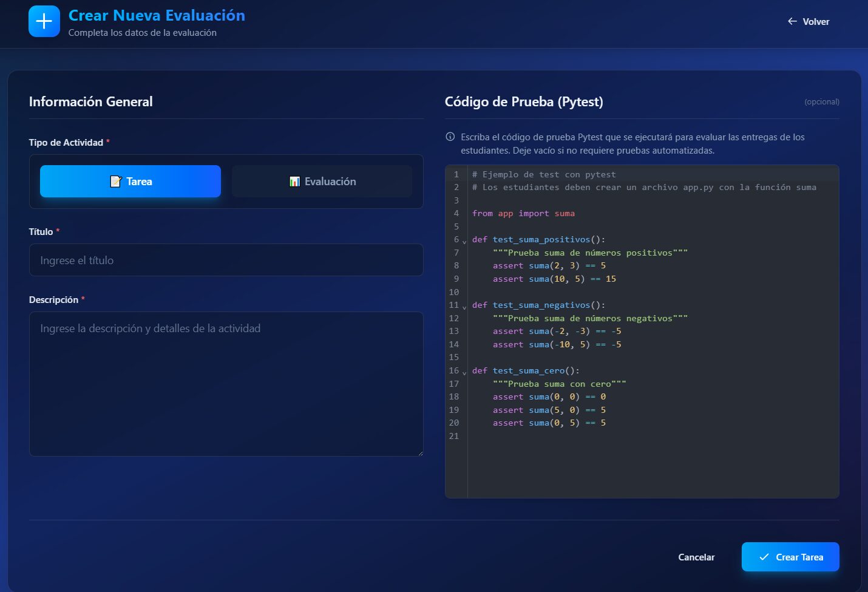Click the info icon above code editor

point(450,137)
